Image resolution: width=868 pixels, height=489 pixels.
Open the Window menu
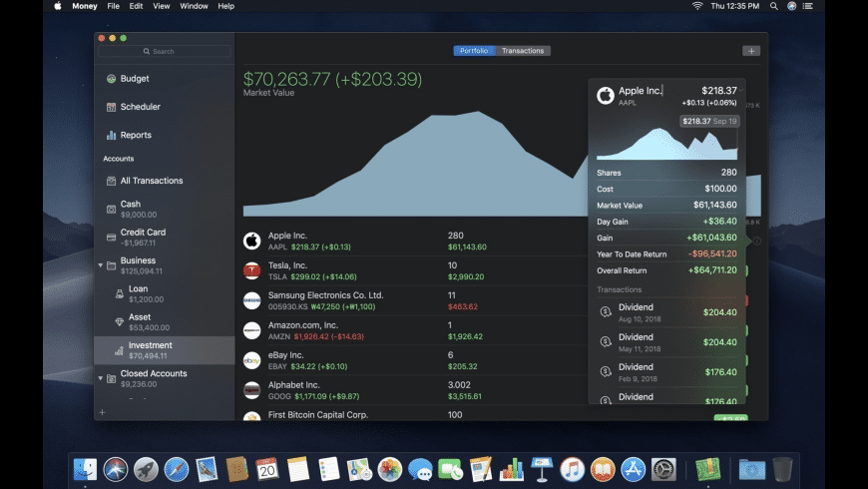194,6
